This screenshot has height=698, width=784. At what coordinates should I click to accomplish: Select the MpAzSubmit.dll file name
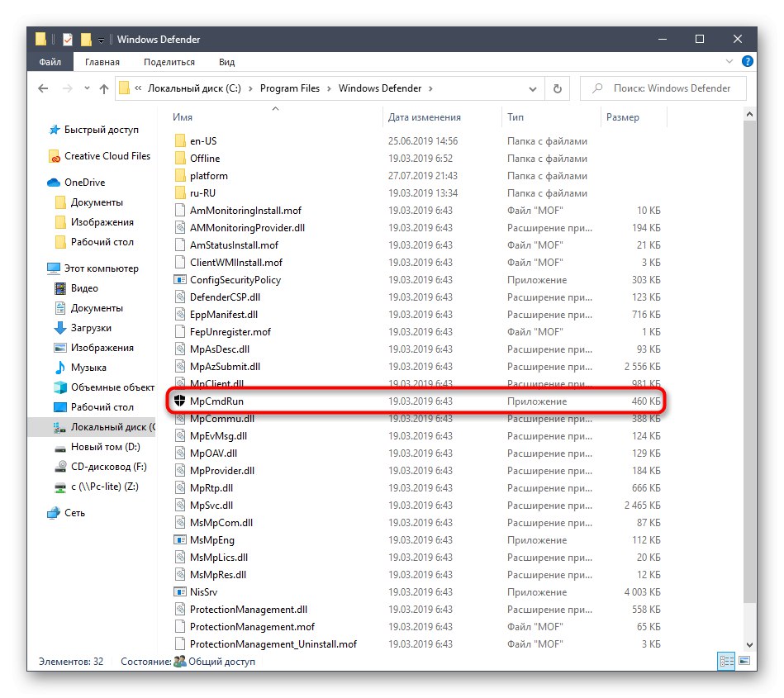click(x=225, y=367)
